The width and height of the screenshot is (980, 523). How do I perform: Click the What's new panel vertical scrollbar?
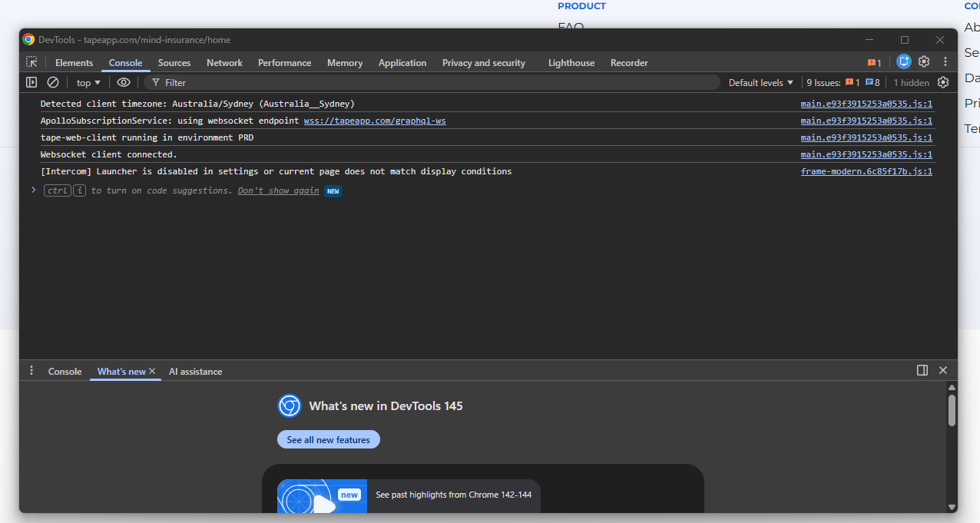[x=952, y=411]
